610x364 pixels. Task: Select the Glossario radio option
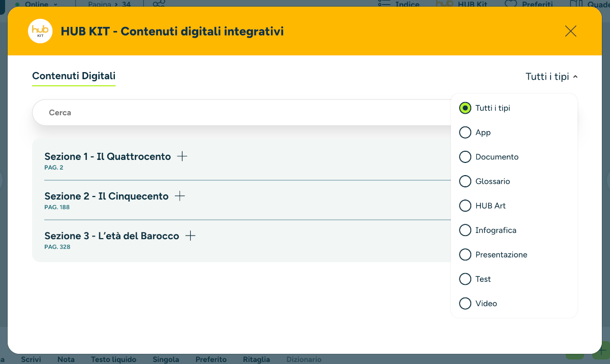tap(465, 181)
